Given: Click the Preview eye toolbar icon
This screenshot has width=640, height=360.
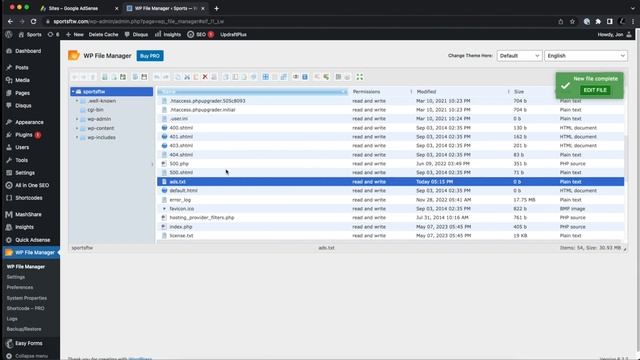Looking at the screenshot, I should click(296, 77).
